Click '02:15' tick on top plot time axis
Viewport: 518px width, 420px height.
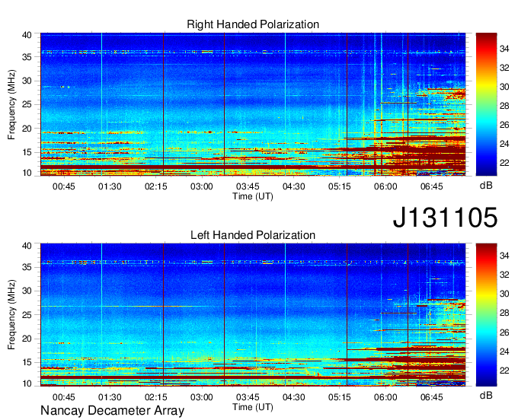(156, 186)
